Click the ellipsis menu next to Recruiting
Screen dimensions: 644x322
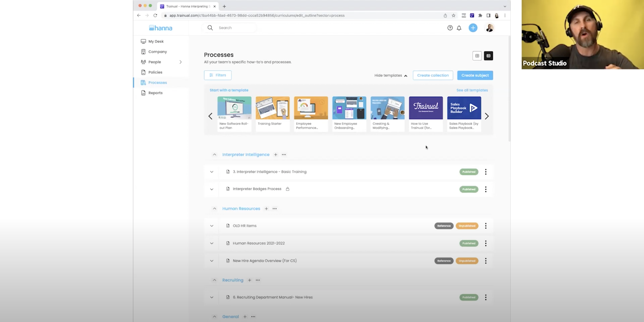(x=258, y=280)
